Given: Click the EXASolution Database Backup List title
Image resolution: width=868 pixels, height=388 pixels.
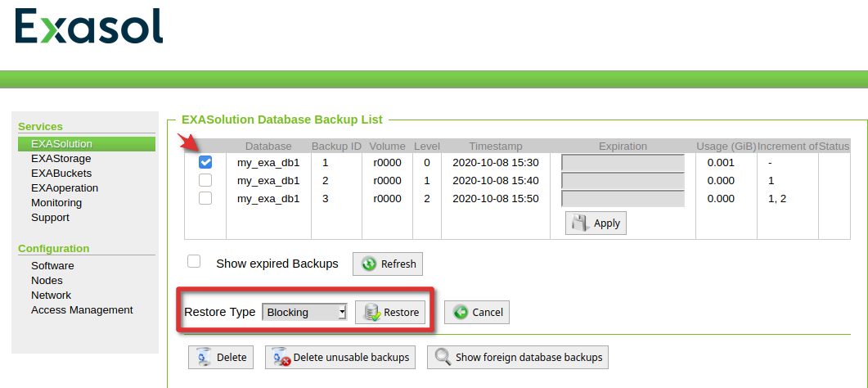Looking at the screenshot, I should click(x=281, y=119).
